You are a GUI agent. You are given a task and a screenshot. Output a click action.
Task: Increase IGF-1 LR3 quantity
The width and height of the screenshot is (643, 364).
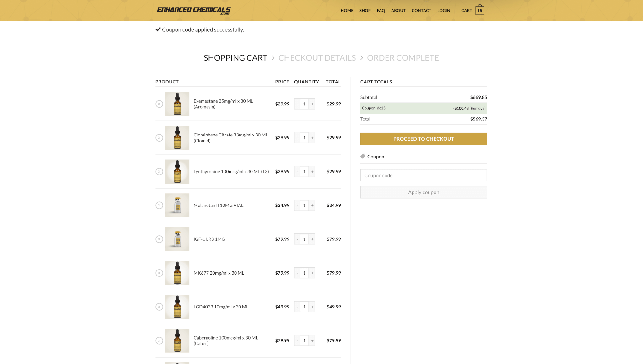[x=312, y=239]
